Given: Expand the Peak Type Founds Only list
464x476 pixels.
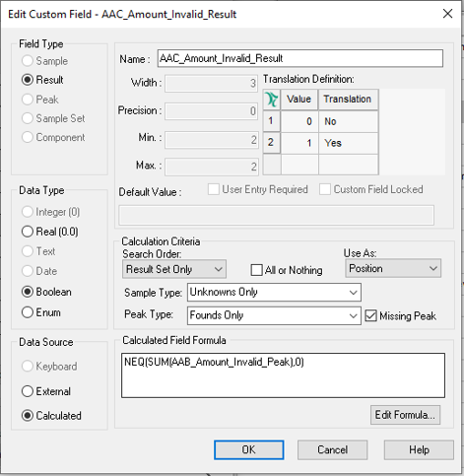Looking at the screenshot, I should 274,315.
